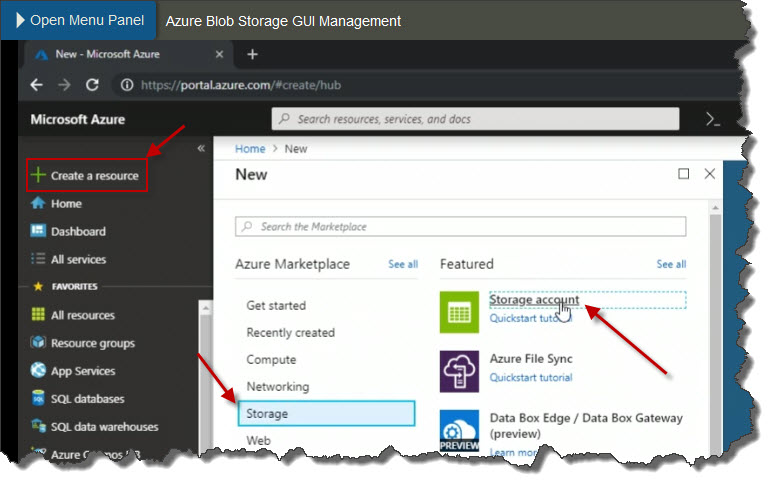Click the green plus icon beside Create a resource
777x489 pixels.
click(38, 175)
